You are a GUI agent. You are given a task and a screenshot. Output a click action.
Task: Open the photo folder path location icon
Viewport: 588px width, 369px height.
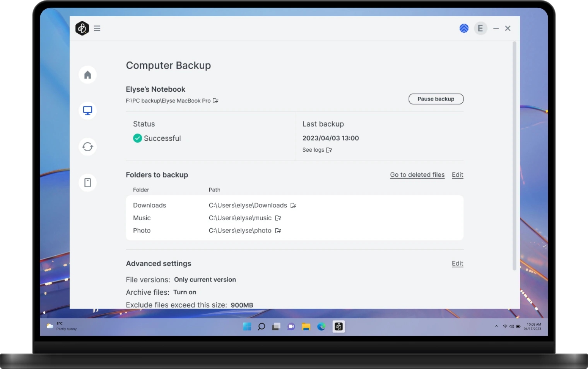[278, 231]
